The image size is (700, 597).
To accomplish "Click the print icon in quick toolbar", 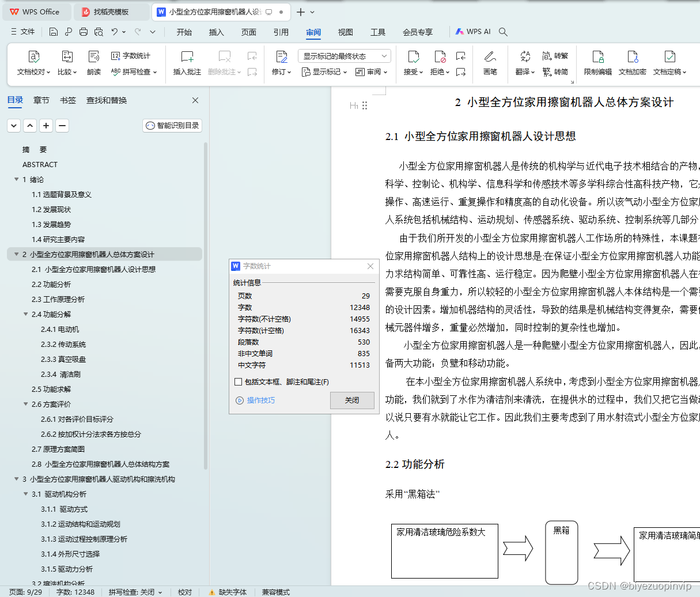I will point(84,32).
